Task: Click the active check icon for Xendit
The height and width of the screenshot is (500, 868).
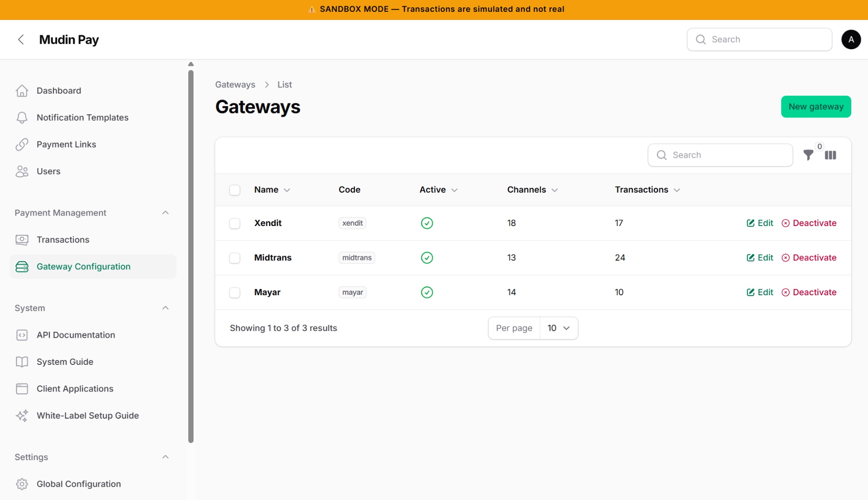Action: [x=427, y=223]
